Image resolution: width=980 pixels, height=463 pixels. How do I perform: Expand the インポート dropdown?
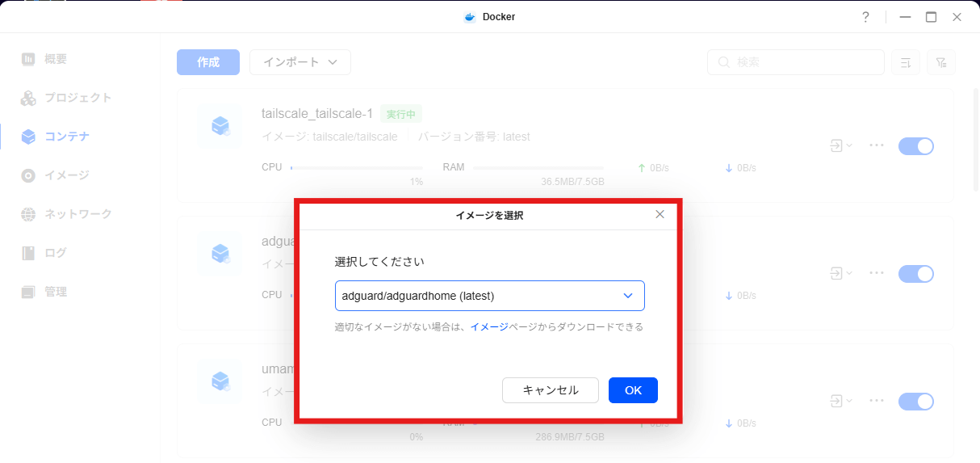(x=300, y=62)
